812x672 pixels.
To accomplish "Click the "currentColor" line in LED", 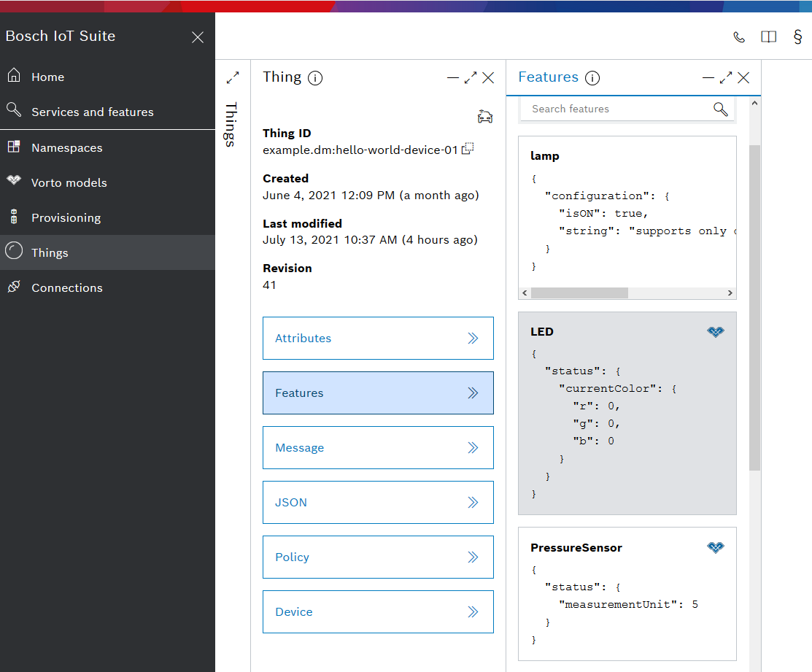I will tap(617, 388).
